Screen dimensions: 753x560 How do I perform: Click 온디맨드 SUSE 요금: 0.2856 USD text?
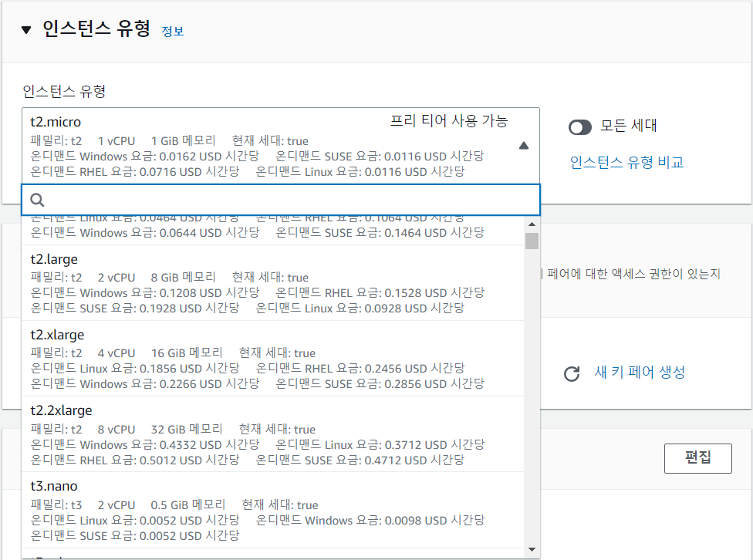point(380,383)
